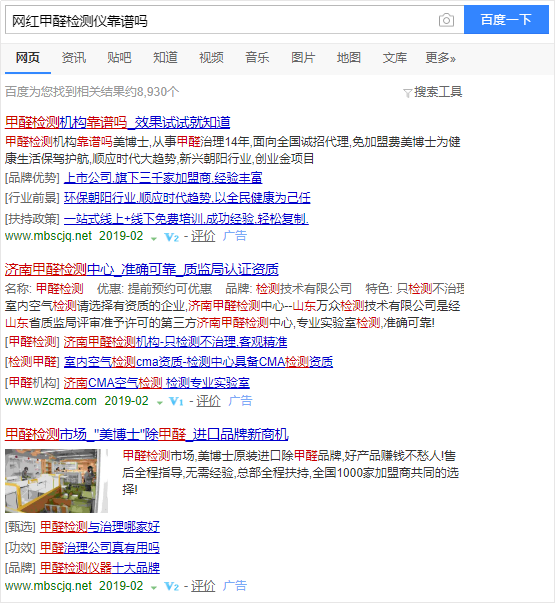The height and width of the screenshot is (603, 555).
Task: Click 室内空气检测cma资质 sublink
Action: [198, 362]
